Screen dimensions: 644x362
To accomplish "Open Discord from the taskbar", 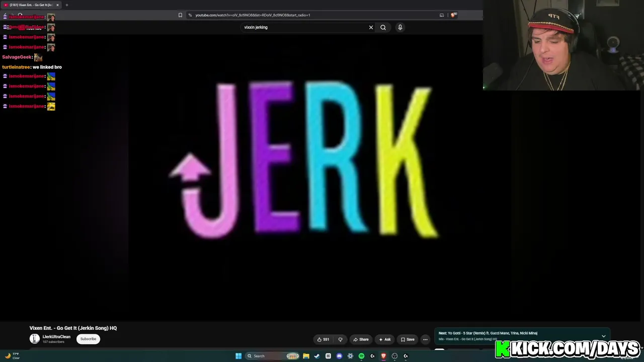I will click(x=339, y=356).
